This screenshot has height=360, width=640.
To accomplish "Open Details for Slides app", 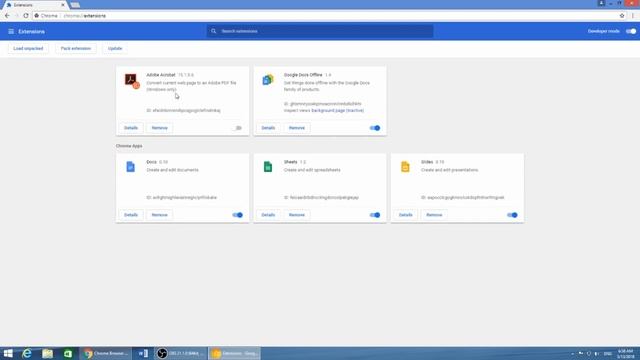I will click(x=406, y=215).
